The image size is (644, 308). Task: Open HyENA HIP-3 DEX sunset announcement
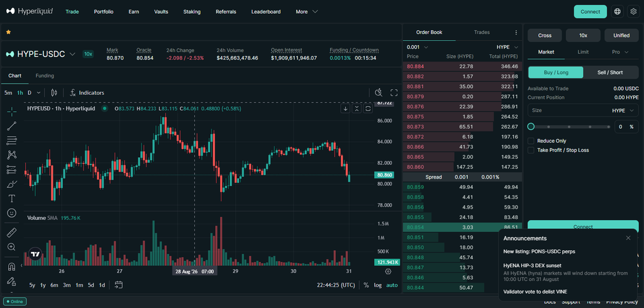coord(532,265)
